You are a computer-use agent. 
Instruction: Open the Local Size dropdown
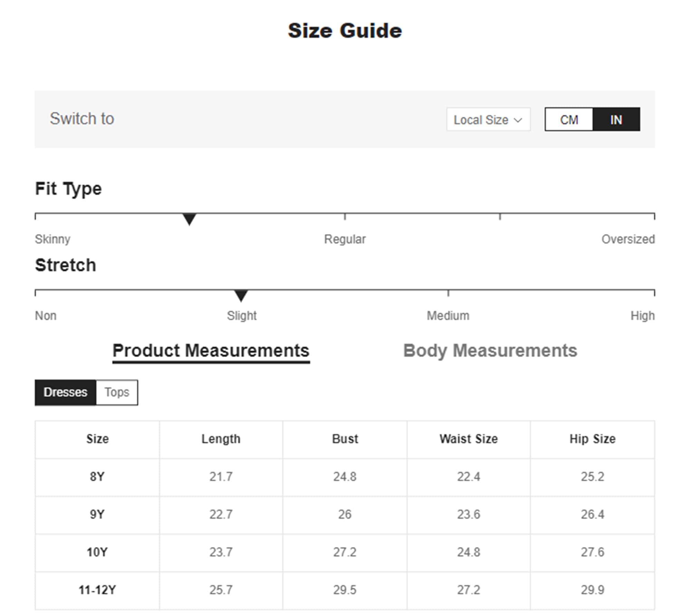tap(487, 120)
